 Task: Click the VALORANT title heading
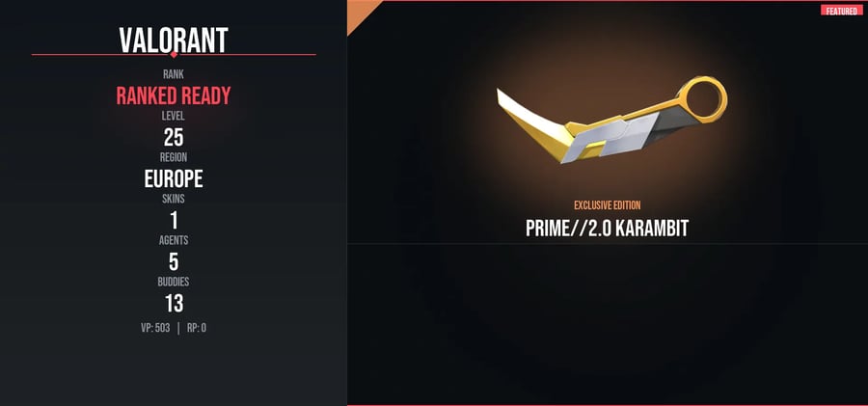pyautogui.click(x=174, y=40)
